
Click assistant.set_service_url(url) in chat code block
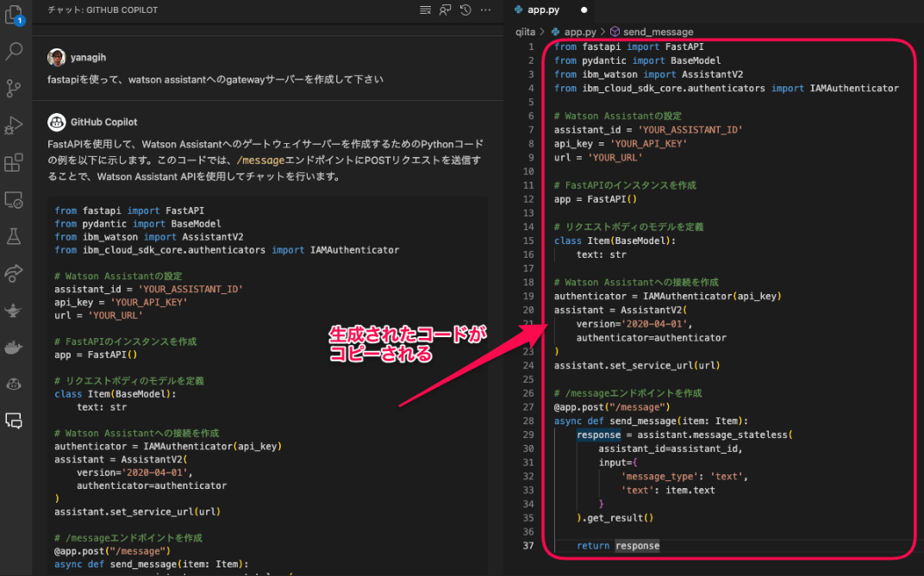pos(137,511)
